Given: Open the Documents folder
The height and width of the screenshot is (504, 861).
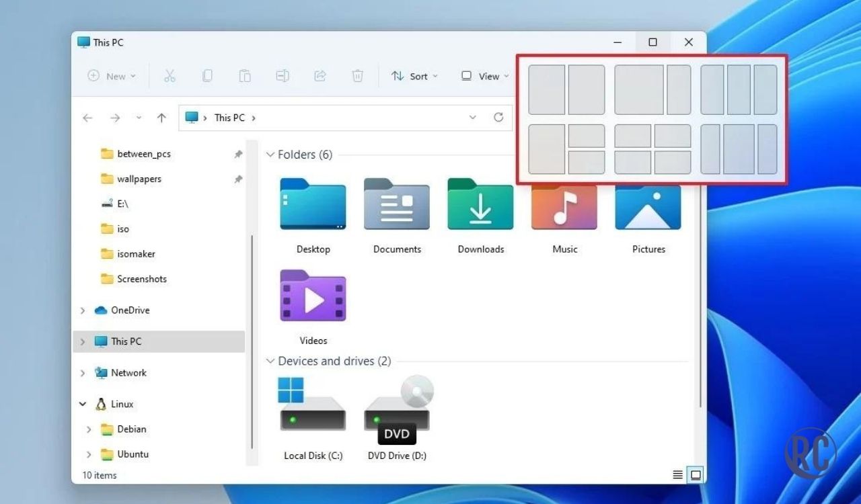Looking at the screenshot, I should [397, 216].
